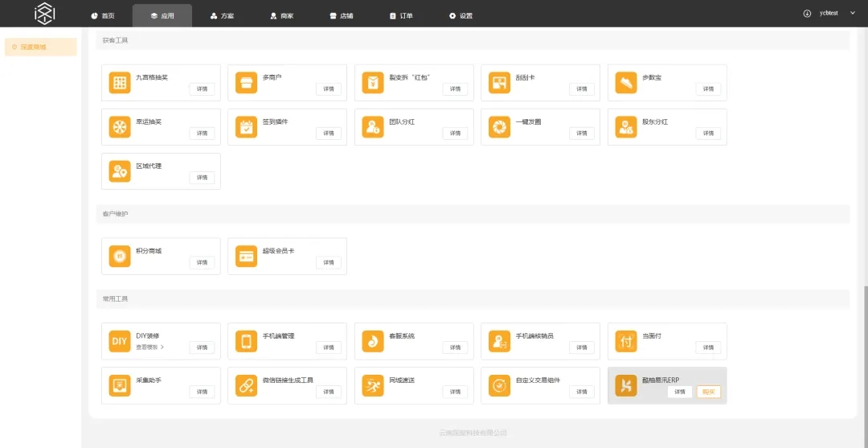Click the download icon beside ycbtest

pyautogui.click(x=807, y=14)
